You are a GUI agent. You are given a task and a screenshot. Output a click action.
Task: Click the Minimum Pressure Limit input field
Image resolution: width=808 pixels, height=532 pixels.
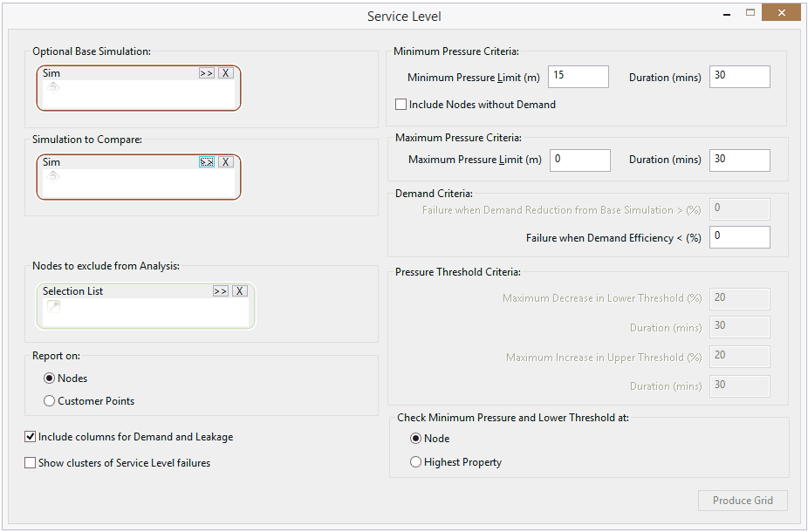[x=578, y=76]
